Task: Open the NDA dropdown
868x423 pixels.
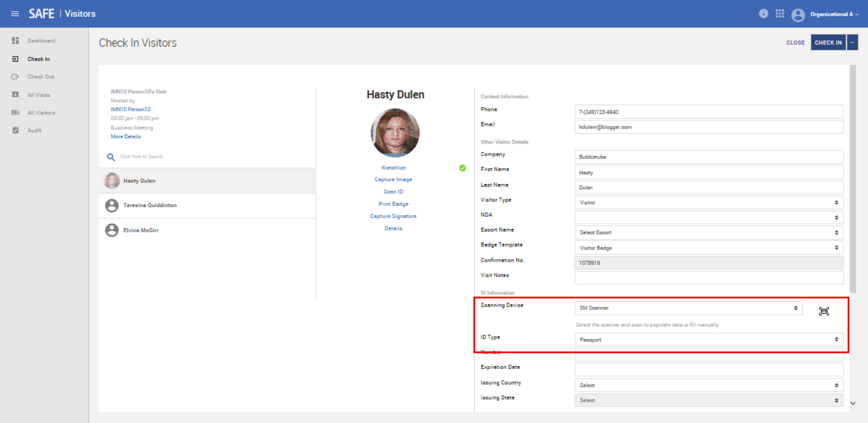Action: tap(709, 217)
